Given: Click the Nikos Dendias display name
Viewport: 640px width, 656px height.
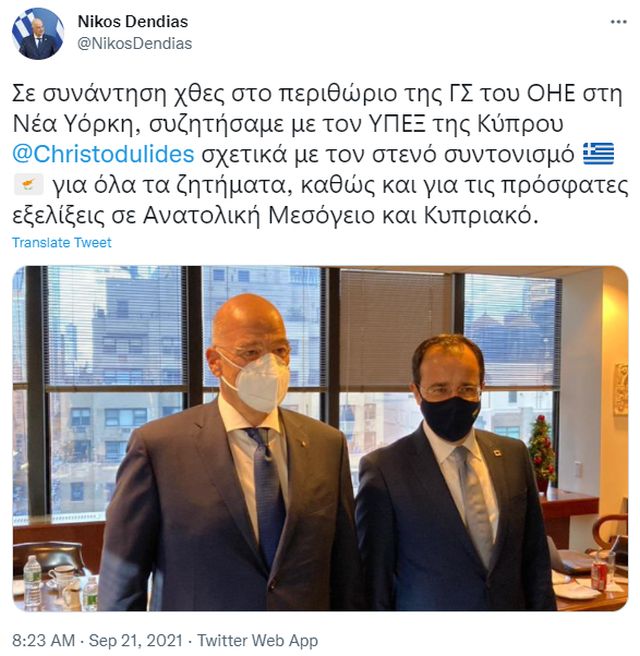Looking at the screenshot, I should (x=133, y=22).
